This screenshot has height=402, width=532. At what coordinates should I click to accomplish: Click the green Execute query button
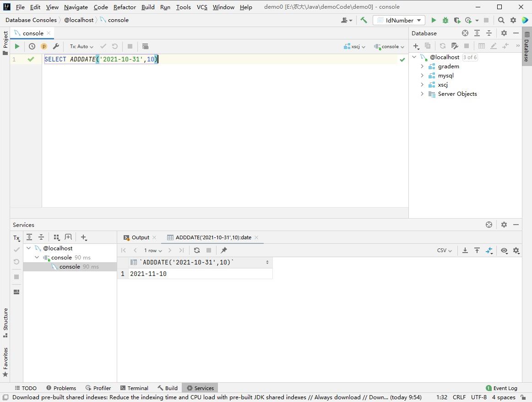coord(17,46)
